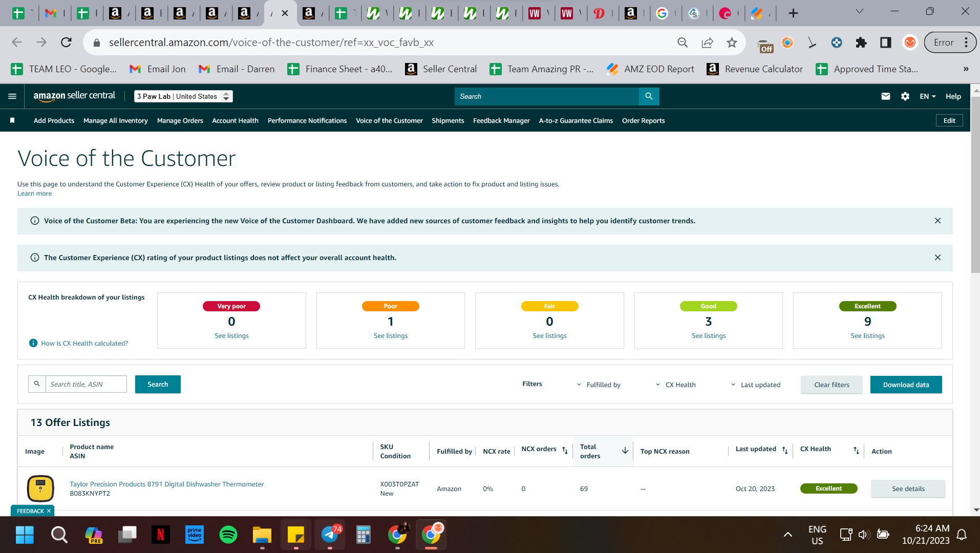Open the browser zoom magnifier icon
Image resolution: width=980 pixels, height=553 pixels.
pyautogui.click(x=683, y=42)
